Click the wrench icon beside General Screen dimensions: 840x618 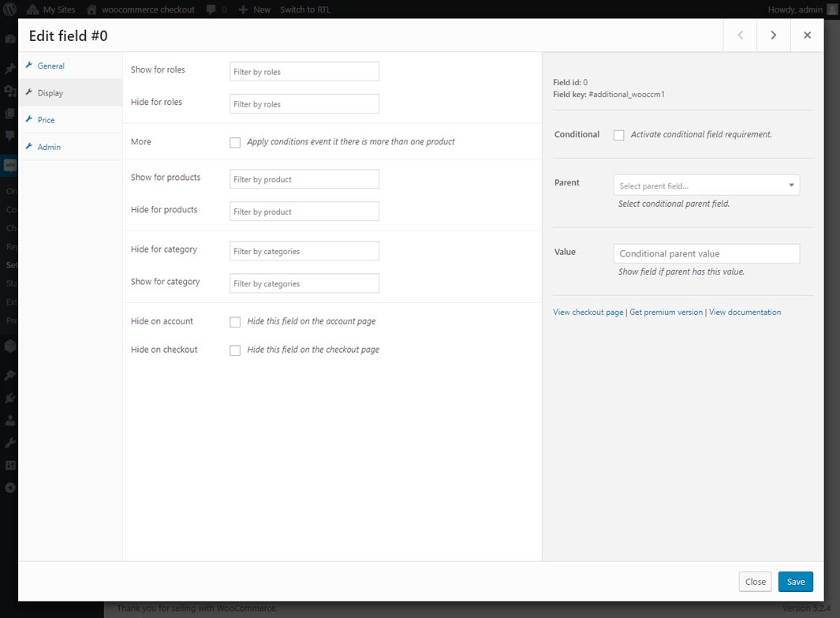click(x=29, y=66)
